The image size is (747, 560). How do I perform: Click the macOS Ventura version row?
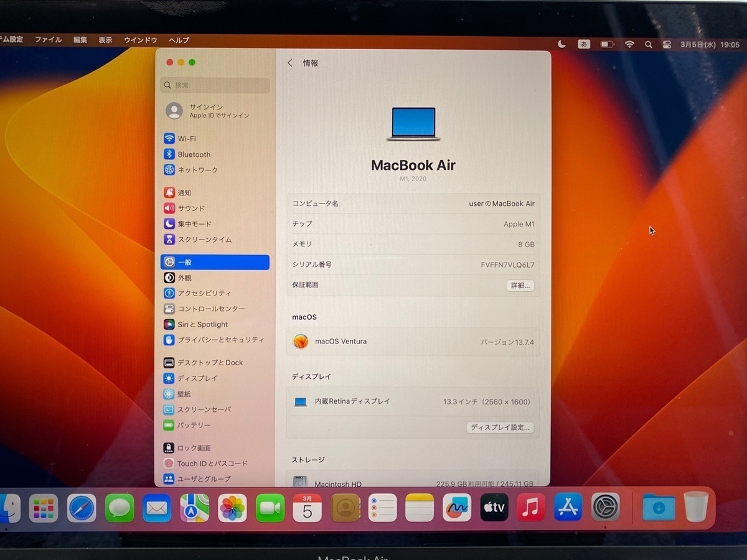pyautogui.click(x=413, y=342)
